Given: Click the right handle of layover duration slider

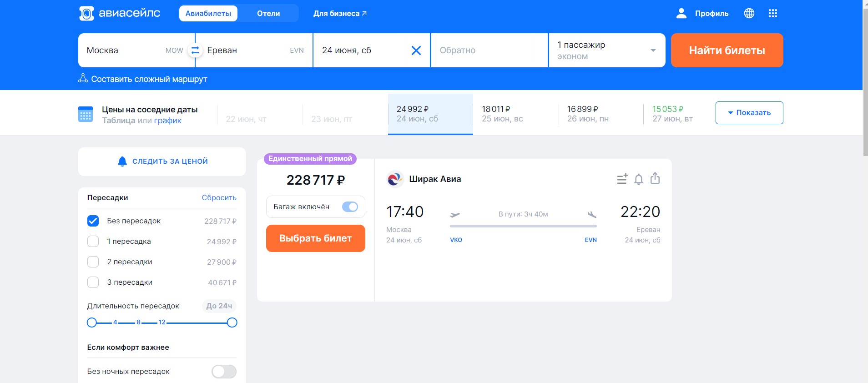Looking at the screenshot, I should click(232, 323).
